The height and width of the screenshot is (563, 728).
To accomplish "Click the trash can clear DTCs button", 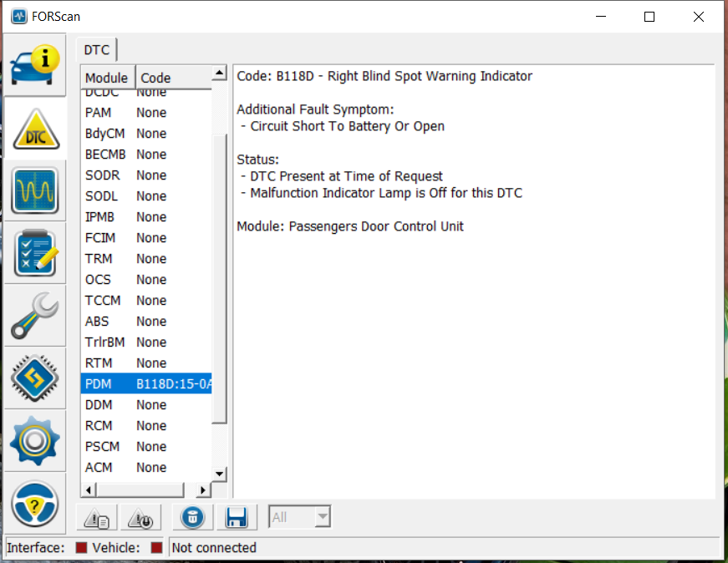I will 192,517.
